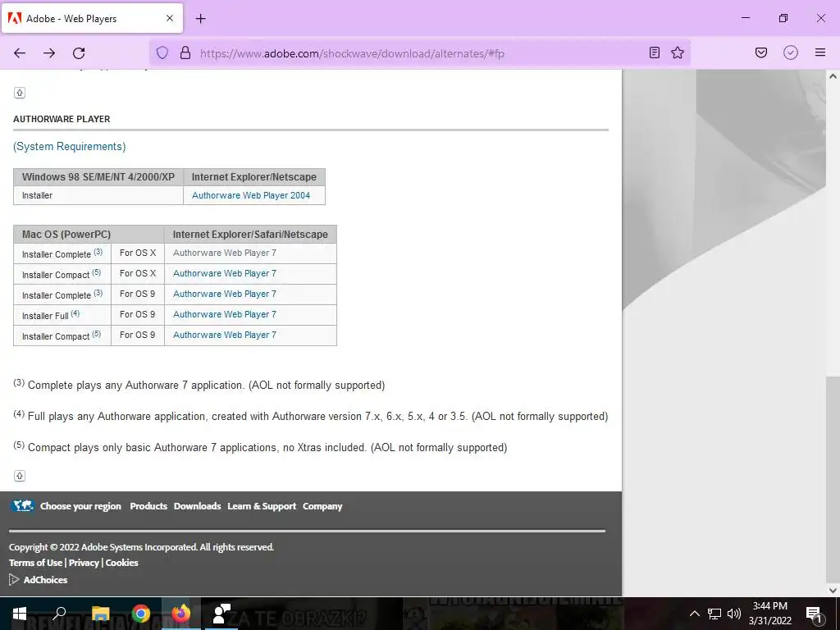Image resolution: width=840 pixels, height=630 pixels.
Task: Open Google Chrome from taskbar
Action: pyautogui.click(x=141, y=614)
